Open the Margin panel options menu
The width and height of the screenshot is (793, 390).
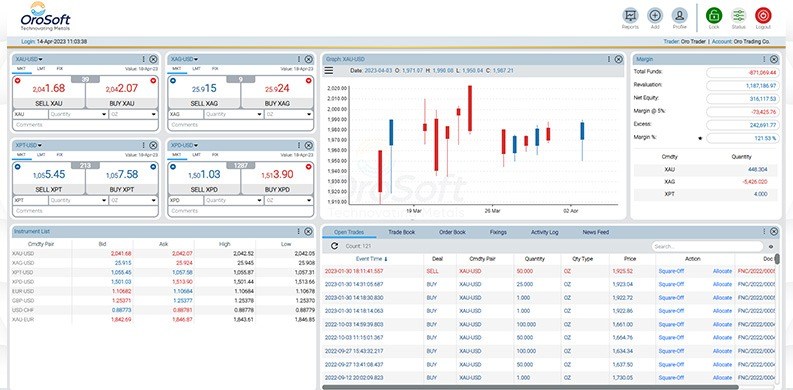[764, 59]
